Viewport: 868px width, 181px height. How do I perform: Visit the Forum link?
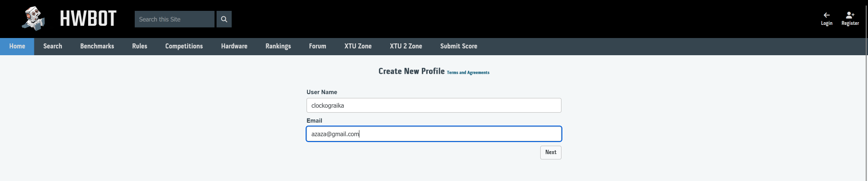point(317,46)
